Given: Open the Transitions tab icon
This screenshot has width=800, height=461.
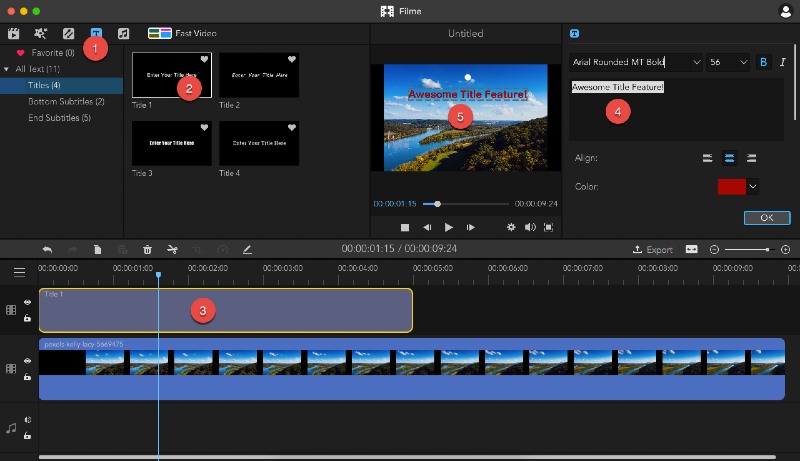Looking at the screenshot, I should pos(68,34).
